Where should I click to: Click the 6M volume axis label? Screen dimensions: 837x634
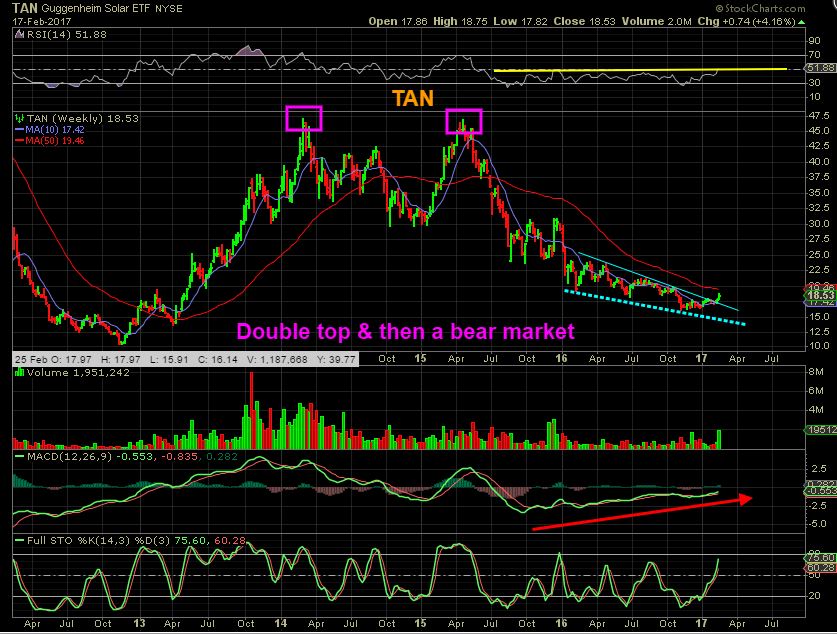click(816, 391)
